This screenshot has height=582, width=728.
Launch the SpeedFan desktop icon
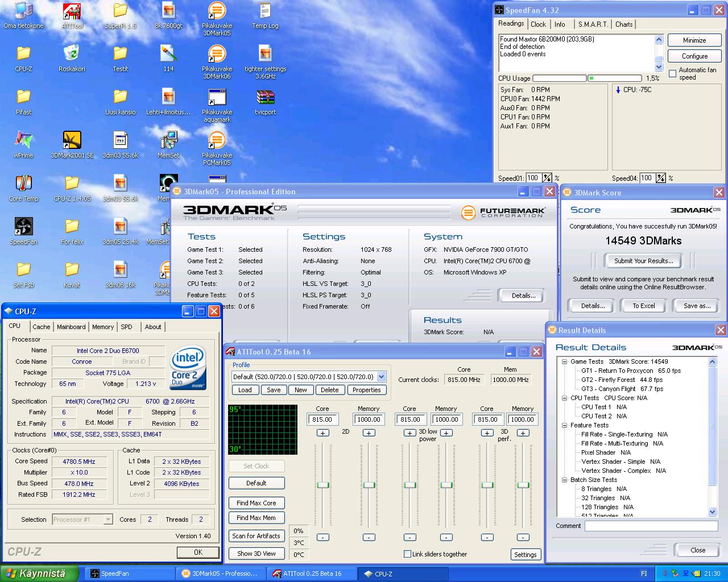[x=23, y=232]
